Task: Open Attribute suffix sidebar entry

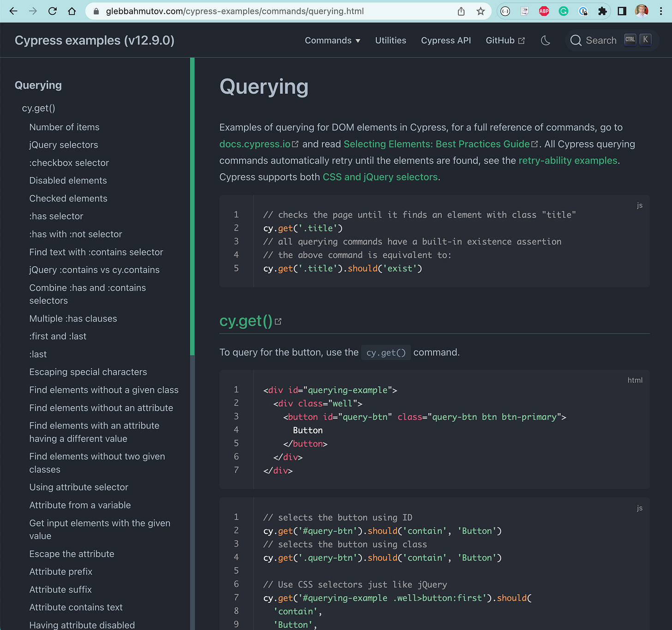Action: pyautogui.click(x=60, y=590)
